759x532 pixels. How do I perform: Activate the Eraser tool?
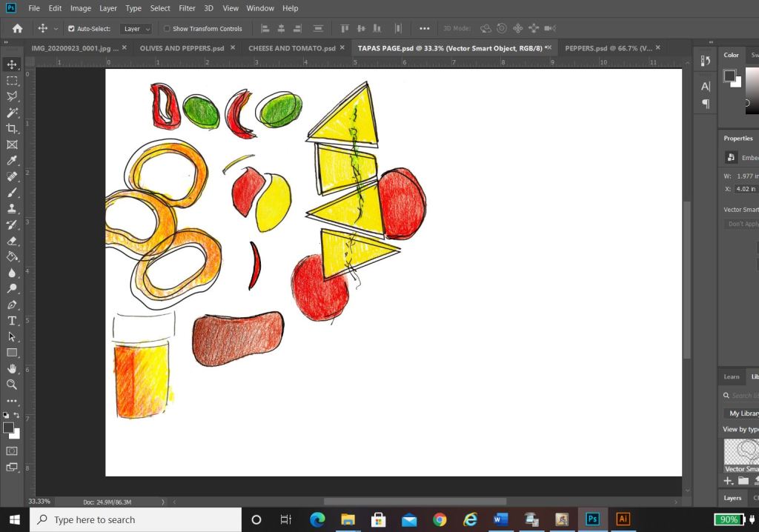[12, 241]
